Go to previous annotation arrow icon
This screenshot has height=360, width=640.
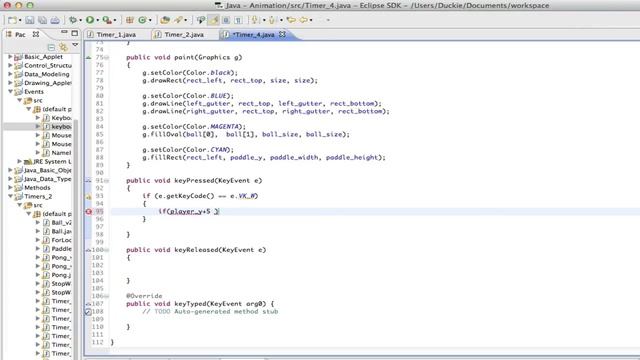click(271, 20)
